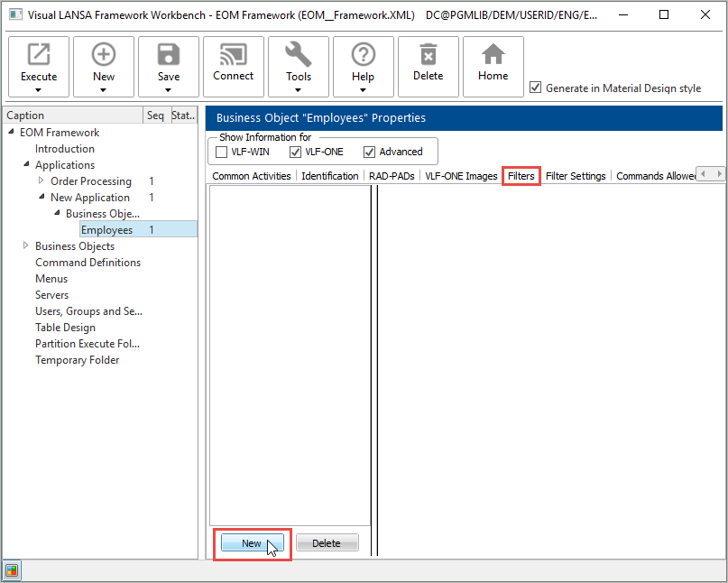Screen dimensions: 728x583
Task: Select Servers in the tree
Action: tap(52, 295)
